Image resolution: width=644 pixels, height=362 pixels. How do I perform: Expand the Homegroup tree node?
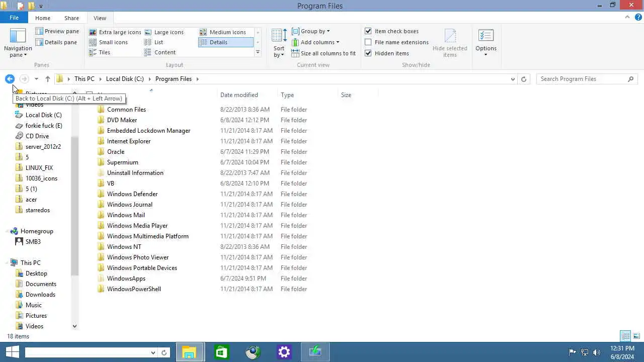point(8,231)
